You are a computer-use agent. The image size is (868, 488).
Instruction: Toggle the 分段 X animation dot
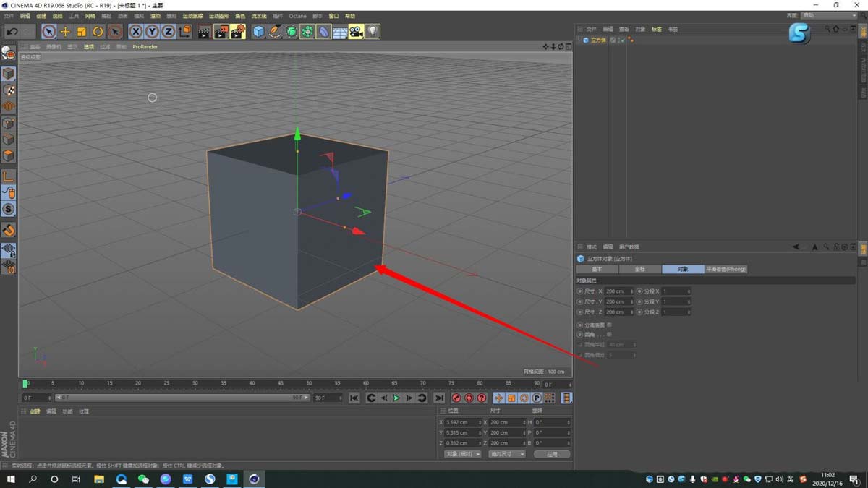point(639,291)
